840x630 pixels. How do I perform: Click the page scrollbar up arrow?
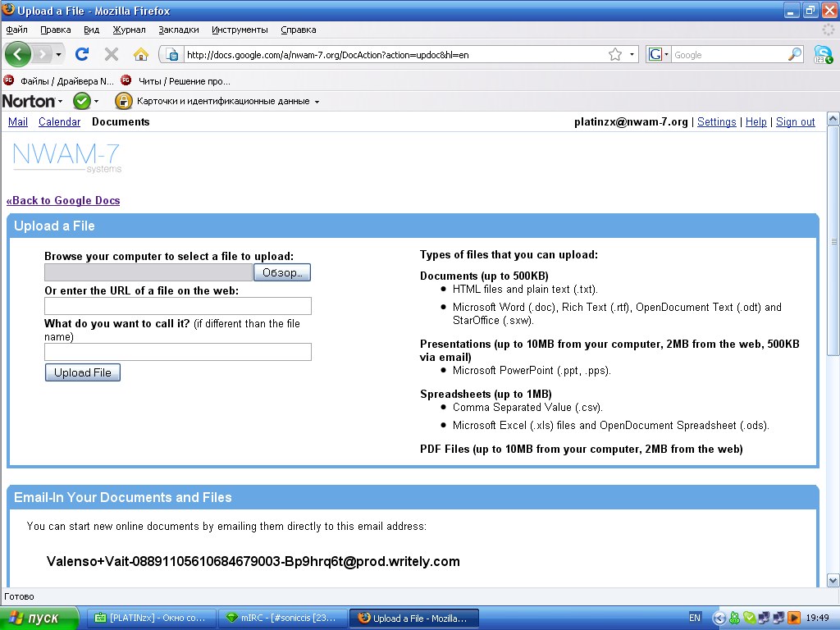tap(833, 119)
